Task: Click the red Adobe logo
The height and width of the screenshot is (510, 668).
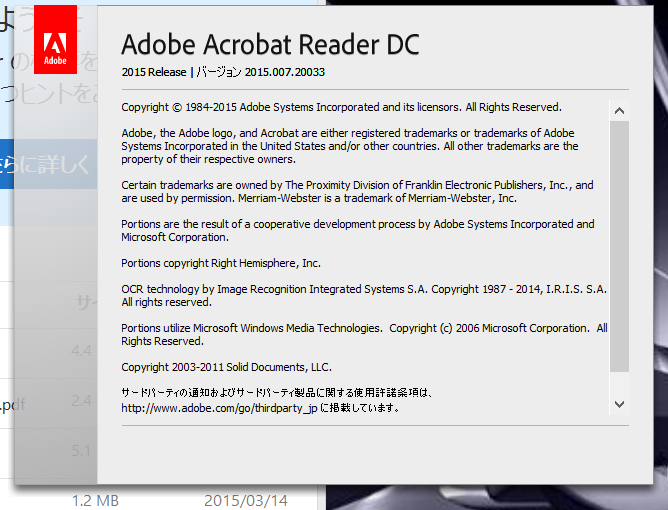Action: click(55, 39)
